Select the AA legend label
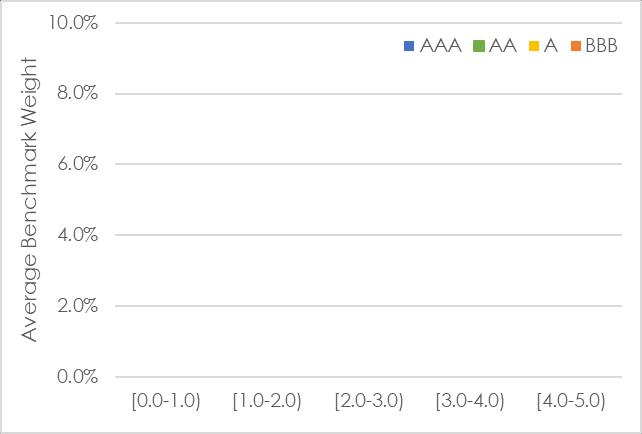Image resolution: width=642 pixels, height=434 pixels. pos(502,46)
